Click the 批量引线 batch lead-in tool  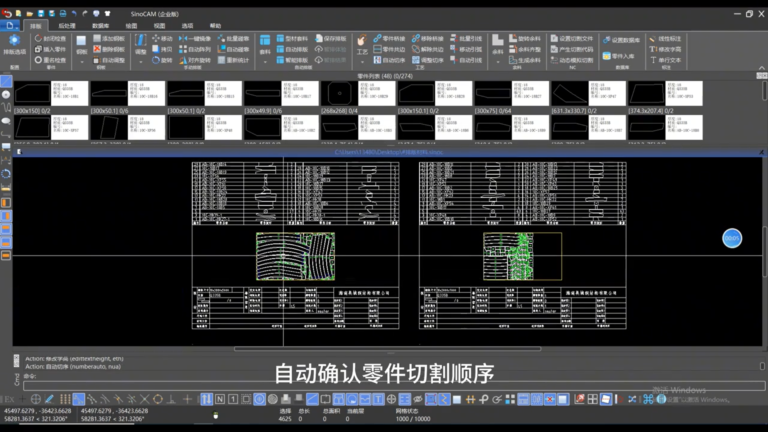(x=466, y=38)
